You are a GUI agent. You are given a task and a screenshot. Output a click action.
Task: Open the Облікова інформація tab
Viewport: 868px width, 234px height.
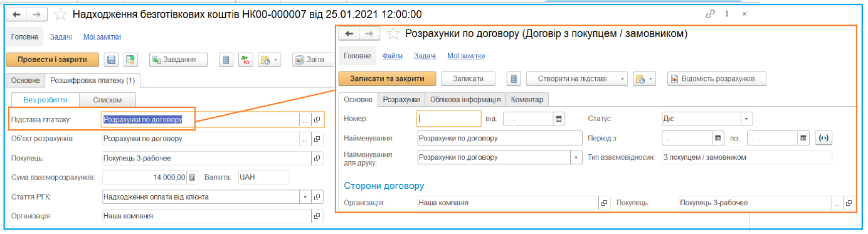(x=465, y=99)
